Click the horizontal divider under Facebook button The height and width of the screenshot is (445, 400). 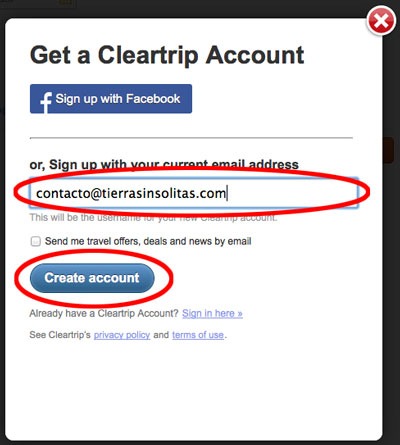pyautogui.click(x=191, y=137)
